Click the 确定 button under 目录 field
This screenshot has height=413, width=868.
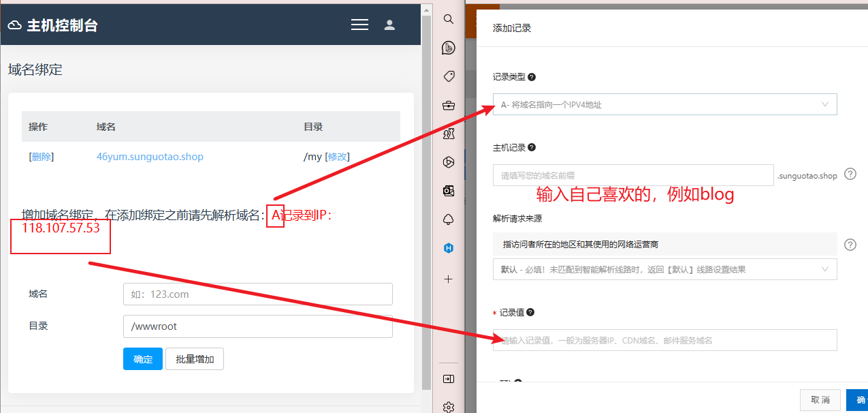click(x=143, y=359)
